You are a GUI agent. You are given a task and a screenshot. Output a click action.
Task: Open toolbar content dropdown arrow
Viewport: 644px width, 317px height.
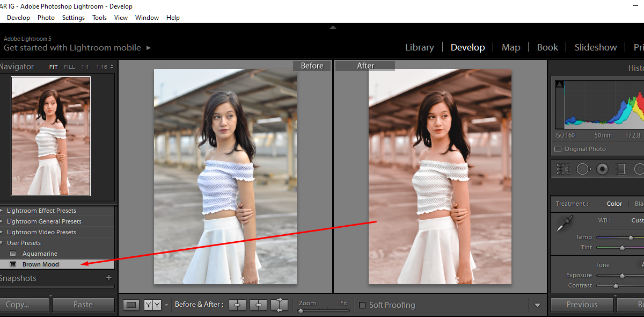(x=537, y=305)
